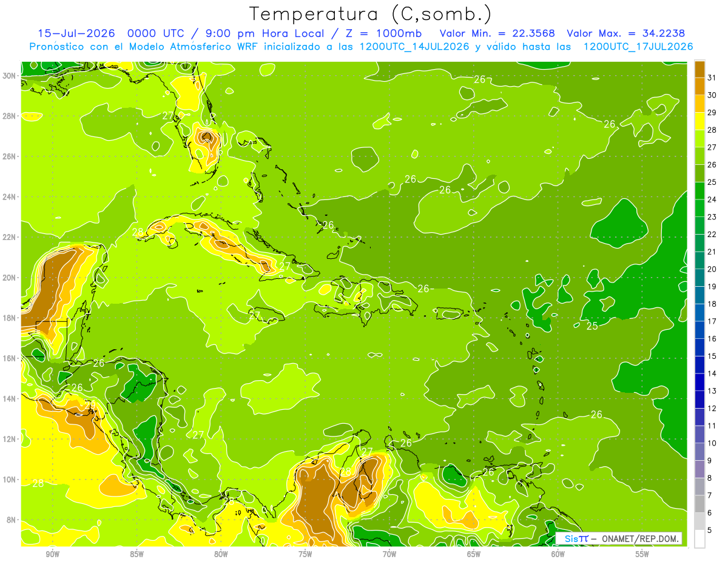Screen dimensions: 728x562
Task: Click the 24N latitude axis label
Action: pyautogui.click(x=10, y=196)
